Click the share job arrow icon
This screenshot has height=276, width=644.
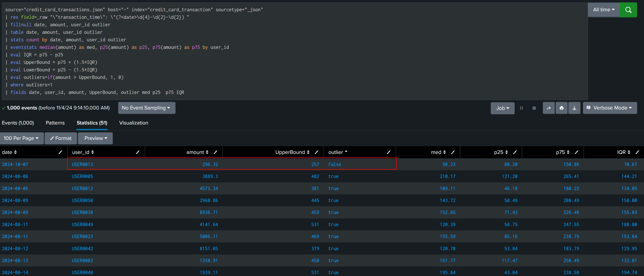point(548,108)
